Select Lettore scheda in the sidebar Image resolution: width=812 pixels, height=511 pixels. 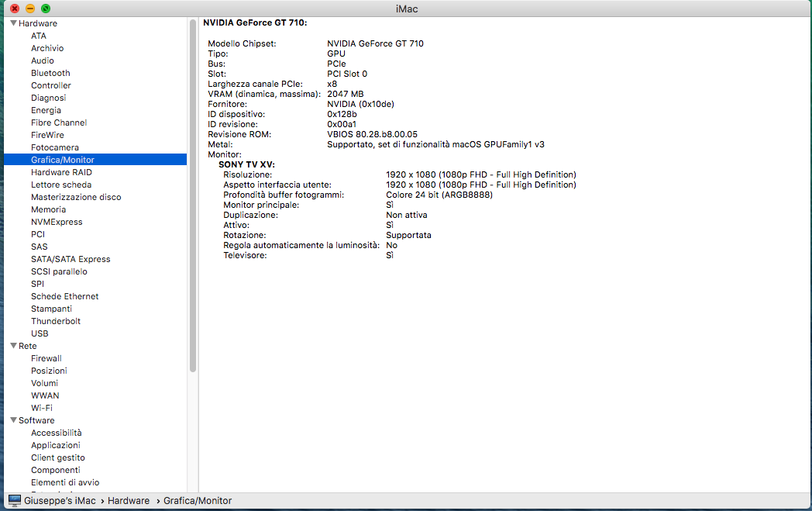(61, 185)
